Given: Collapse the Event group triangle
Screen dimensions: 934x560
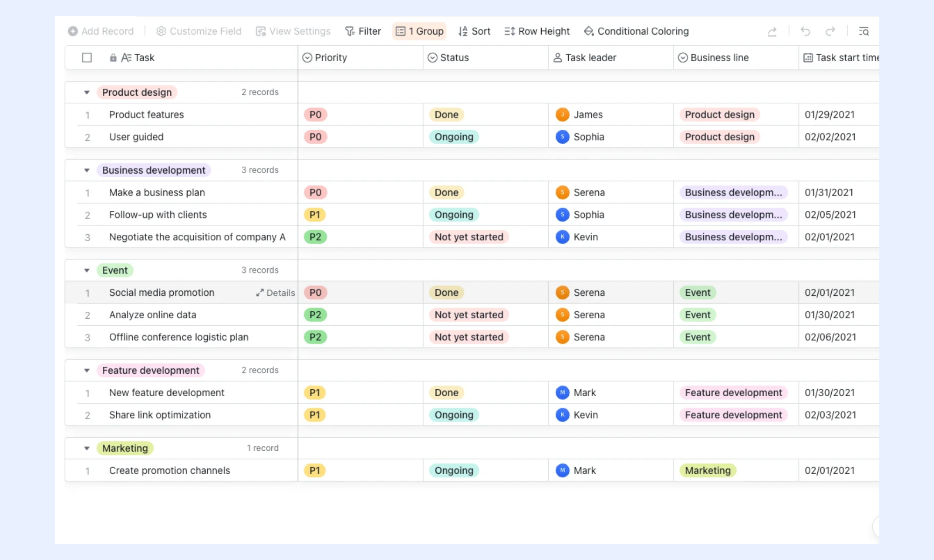Looking at the screenshot, I should pos(87,270).
